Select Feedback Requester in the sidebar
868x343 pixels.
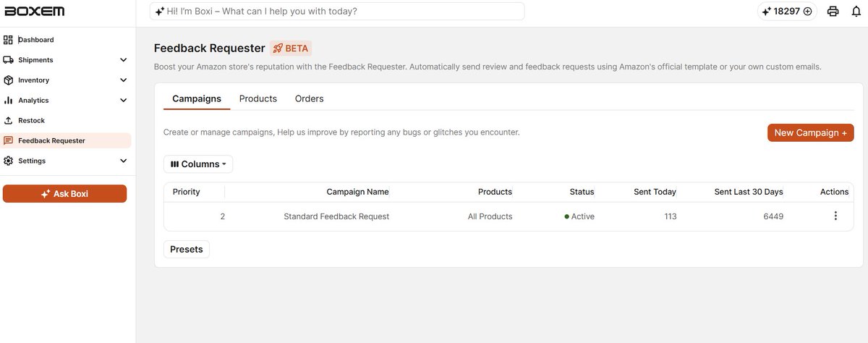[67, 140]
